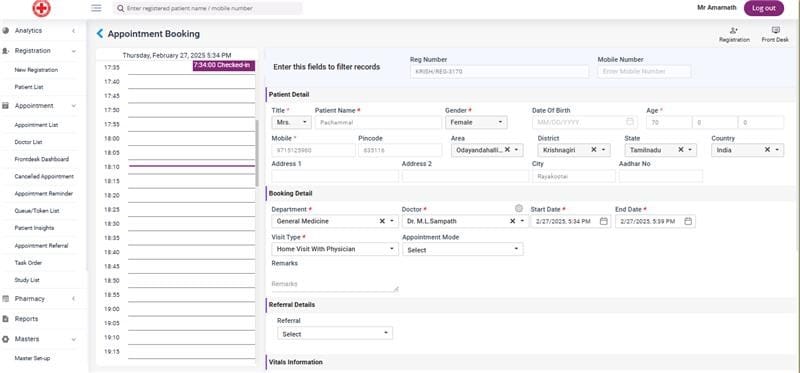800x373 pixels.
Task: Open the State dropdown arrow
Action: click(x=690, y=150)
